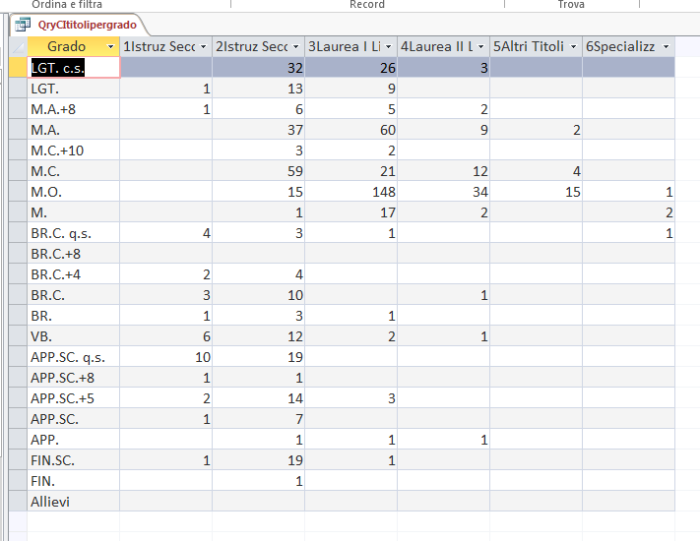Click the query icon on the QryCltitolipergrado tab
This screenshot has width=700, height=541.
click(22, 25)
